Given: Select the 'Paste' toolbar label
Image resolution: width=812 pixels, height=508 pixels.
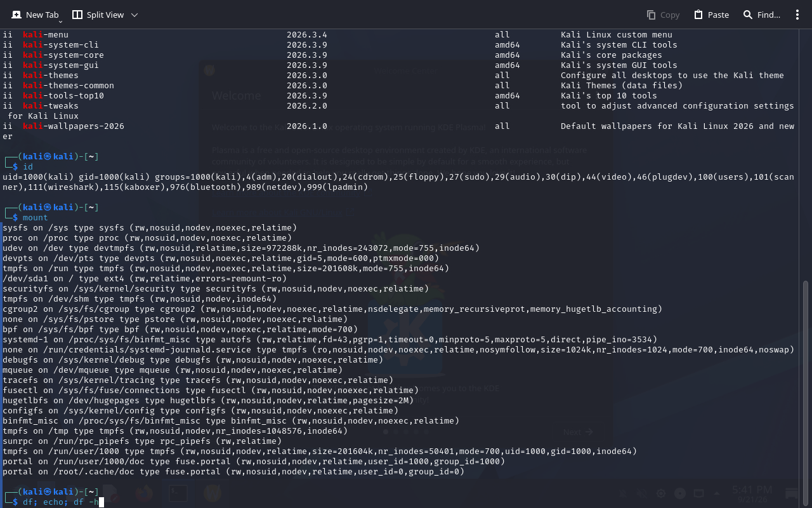Looking at the screenshot, I should point(718,15).
